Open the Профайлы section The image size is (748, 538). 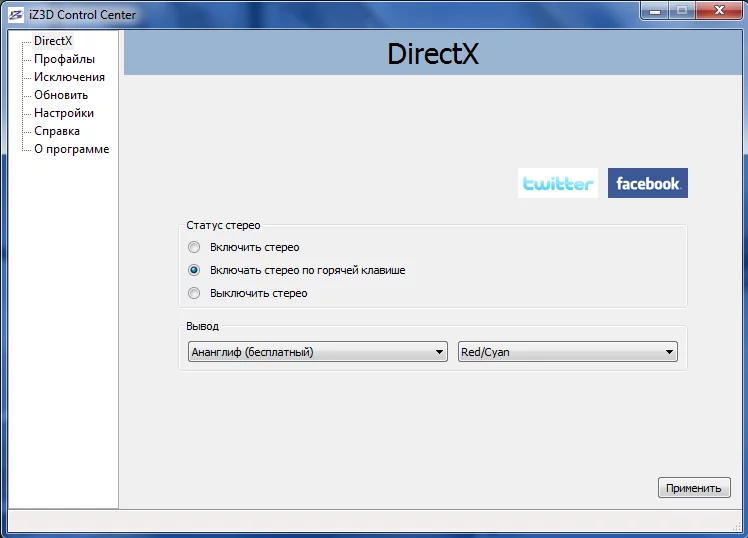[x=64, y=59]
